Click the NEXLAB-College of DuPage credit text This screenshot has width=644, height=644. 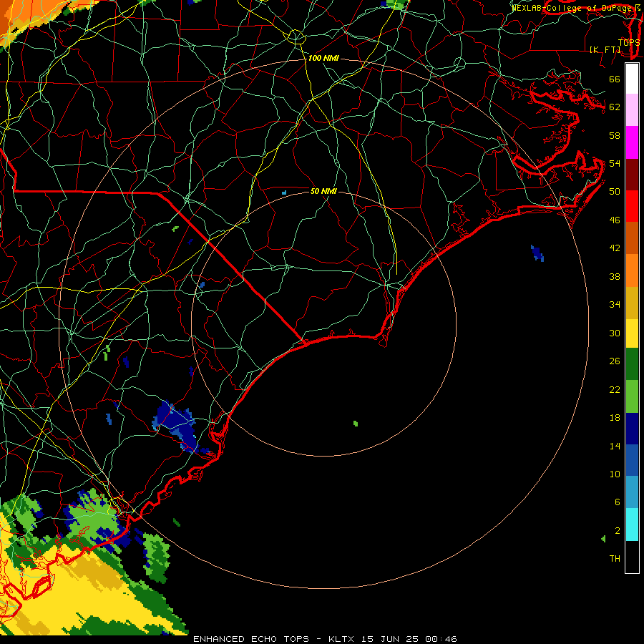coord(576,7)
